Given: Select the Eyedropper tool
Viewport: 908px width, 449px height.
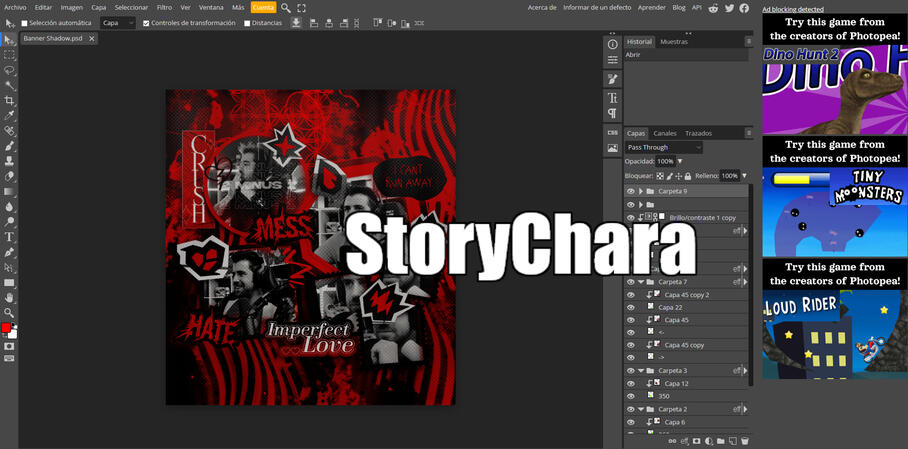Looking at the screenshot, I should (10, 115).
